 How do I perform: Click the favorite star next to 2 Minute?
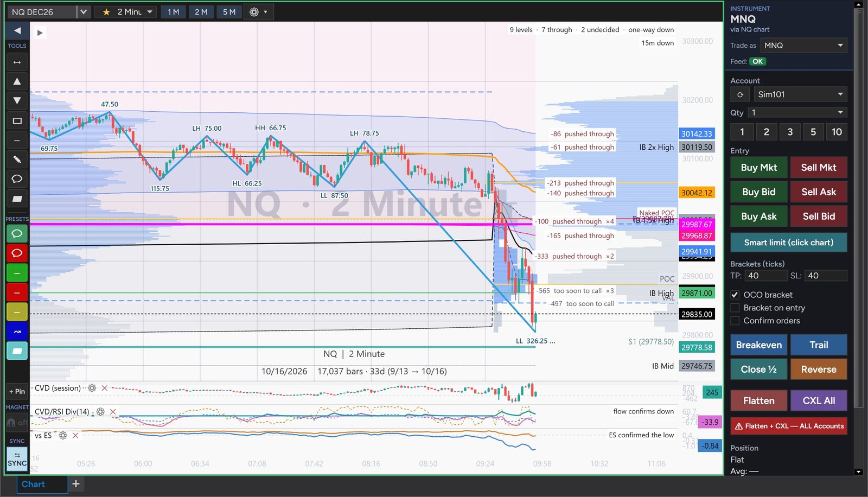point(106,12)
